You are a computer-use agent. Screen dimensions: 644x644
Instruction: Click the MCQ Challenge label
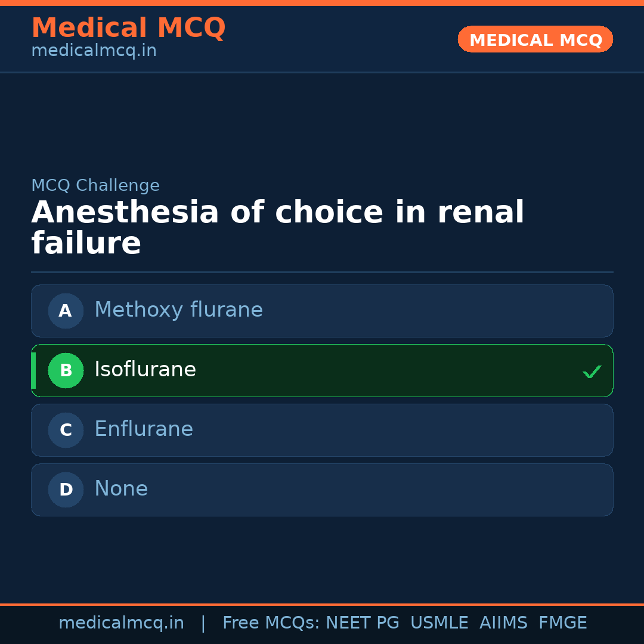coord(95,185)
